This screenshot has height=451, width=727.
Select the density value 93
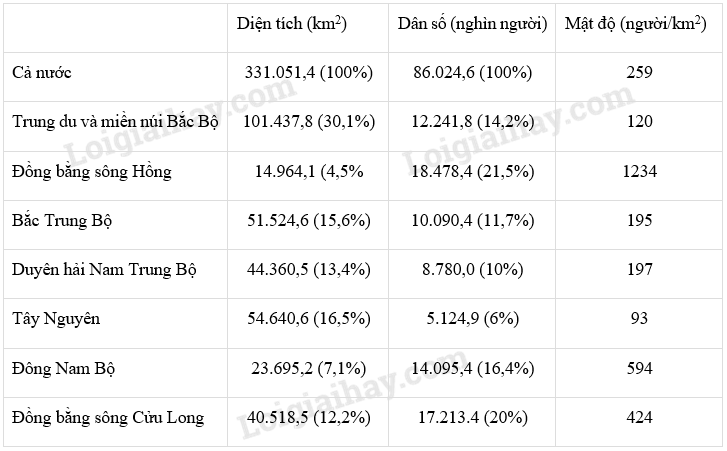[639, 319]
